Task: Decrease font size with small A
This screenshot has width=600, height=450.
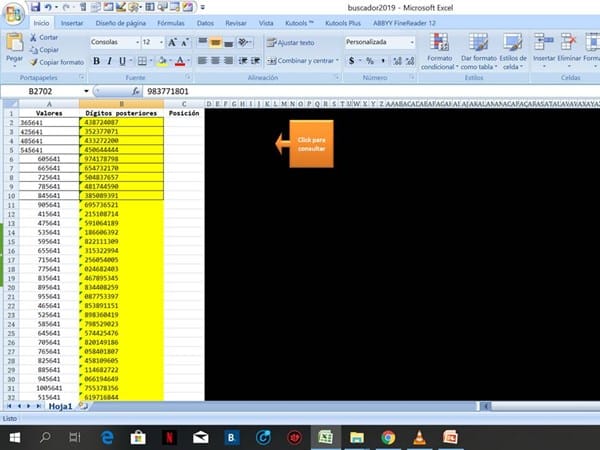Action: click(x=185, y=42)
